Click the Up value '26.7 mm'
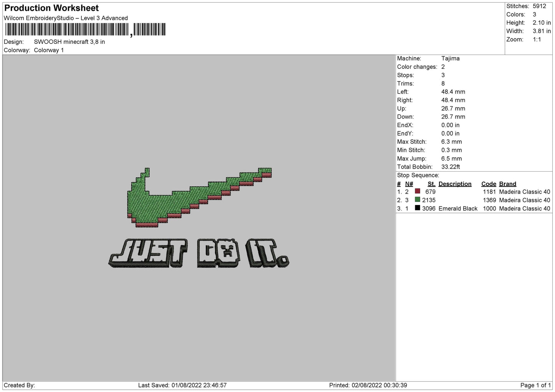This screenshot has width=555, height=392. [x=453, y=109]
